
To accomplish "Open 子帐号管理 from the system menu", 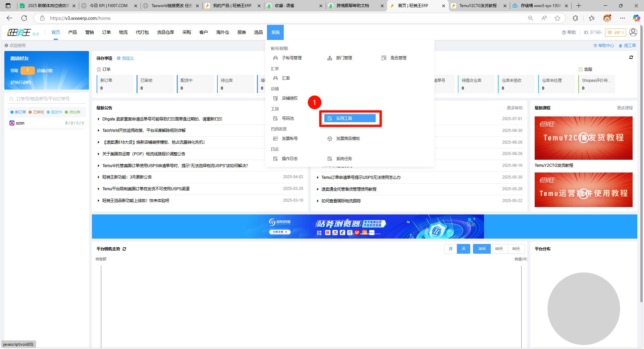I will tap(287, 58).
